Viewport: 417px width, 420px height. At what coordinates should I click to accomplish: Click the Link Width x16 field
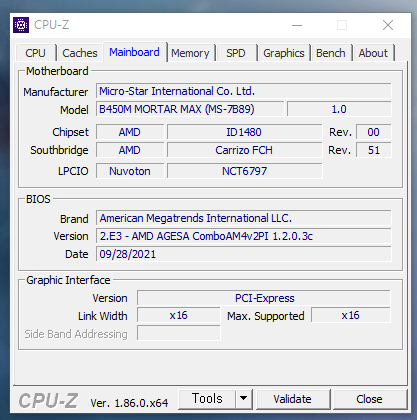179,315
